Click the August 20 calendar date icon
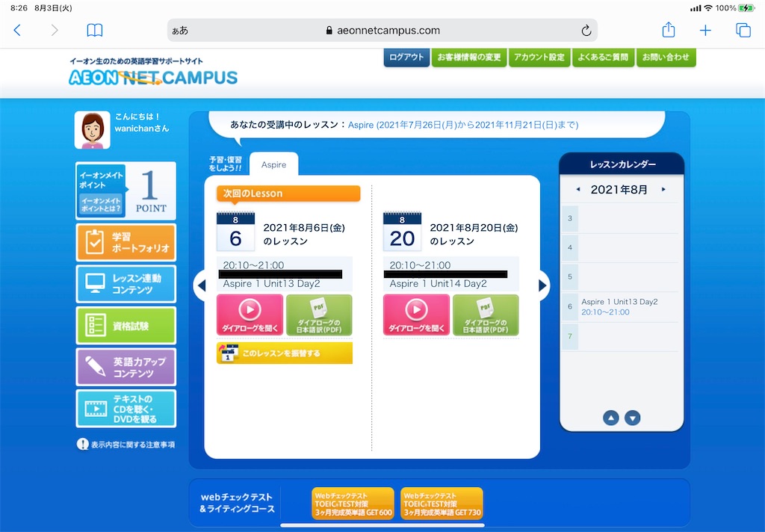Screen dimensions: 765x532 (x=402, y=232)
